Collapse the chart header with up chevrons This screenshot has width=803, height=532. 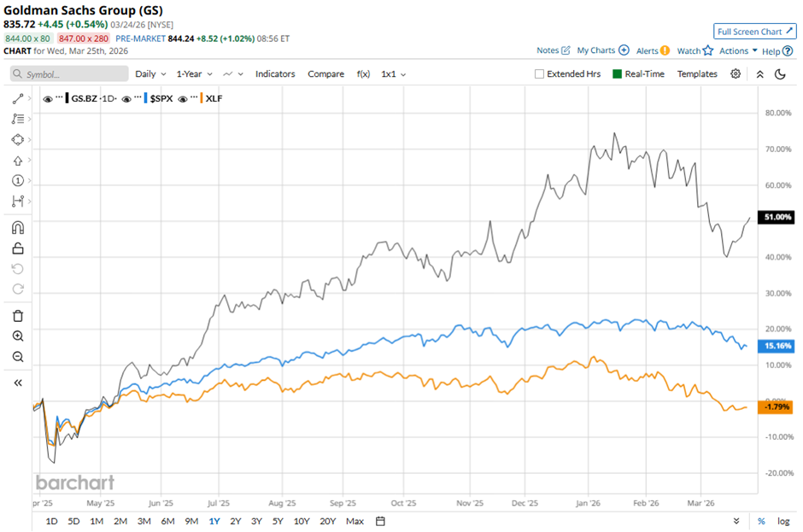(x=760, y=74)
